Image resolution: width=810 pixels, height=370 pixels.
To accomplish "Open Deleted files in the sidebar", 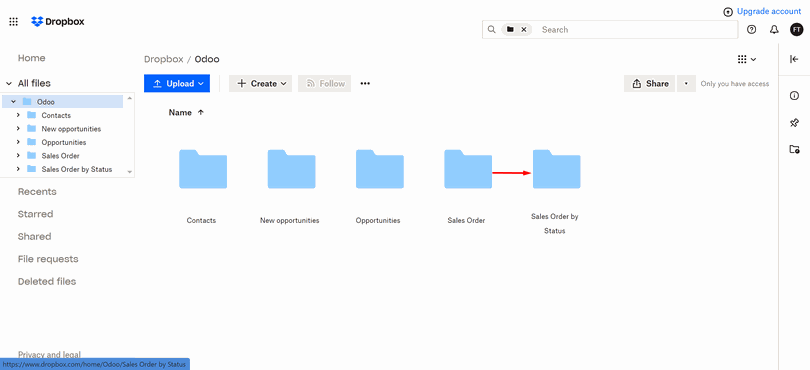I will tap(46, 282).
